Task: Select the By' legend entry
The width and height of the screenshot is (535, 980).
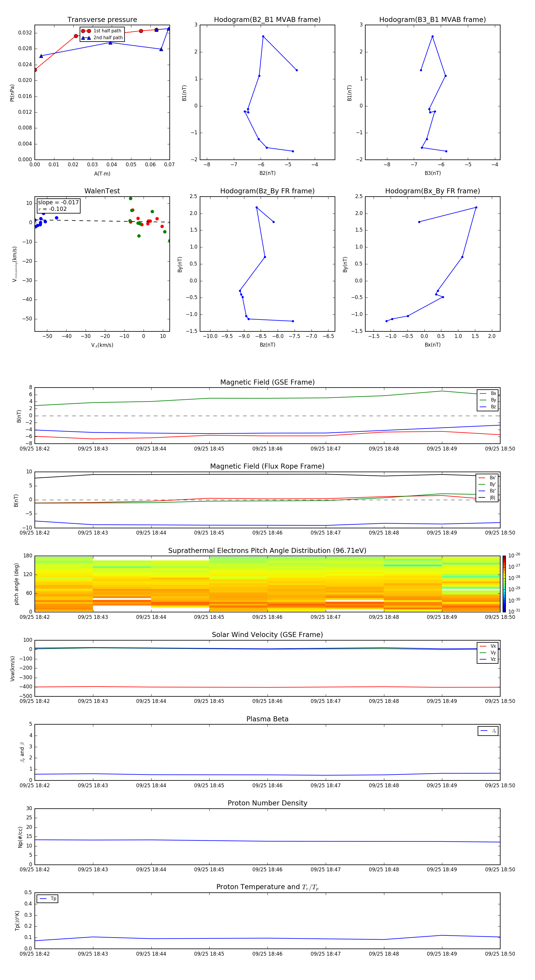Action: (x=487, y=484)
